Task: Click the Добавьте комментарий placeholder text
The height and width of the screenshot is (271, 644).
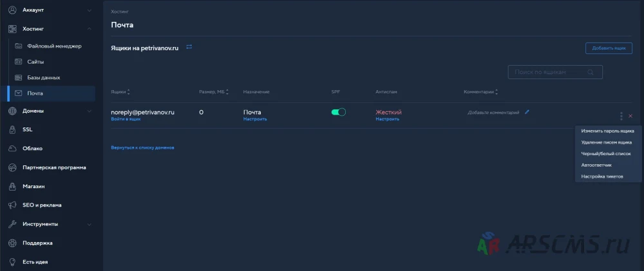Action: (493, 113)
